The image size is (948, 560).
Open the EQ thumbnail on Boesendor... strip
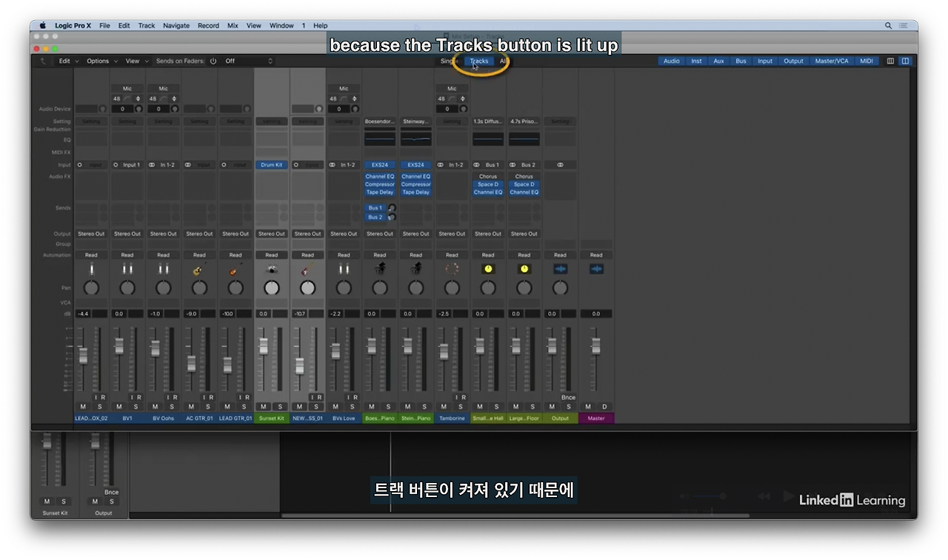(380, 139)
